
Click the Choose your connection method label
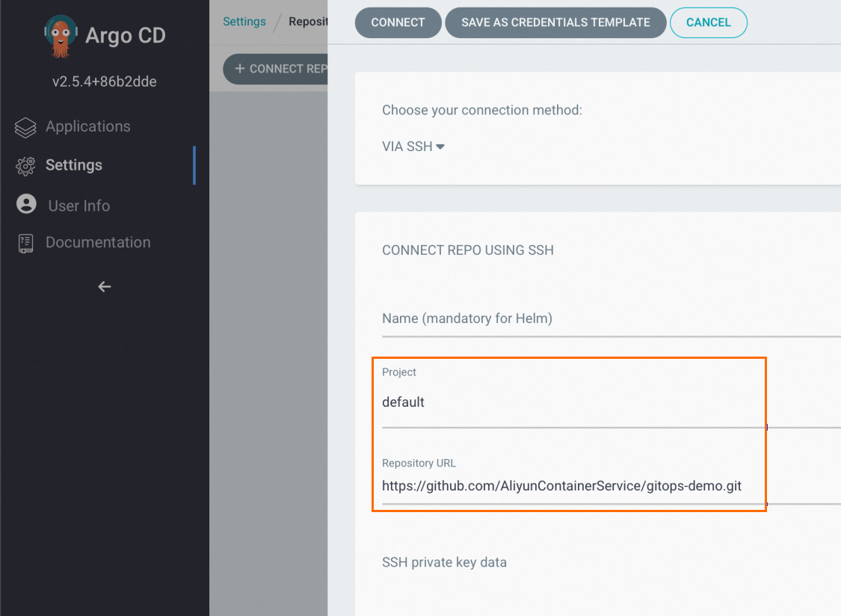(x=482, y=110)
